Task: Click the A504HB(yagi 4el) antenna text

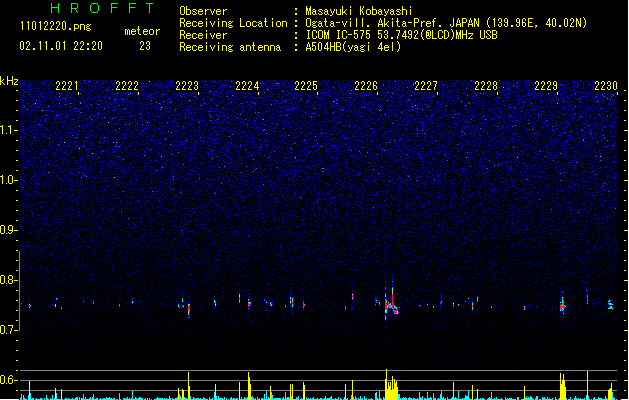Action: coord(353,47)
